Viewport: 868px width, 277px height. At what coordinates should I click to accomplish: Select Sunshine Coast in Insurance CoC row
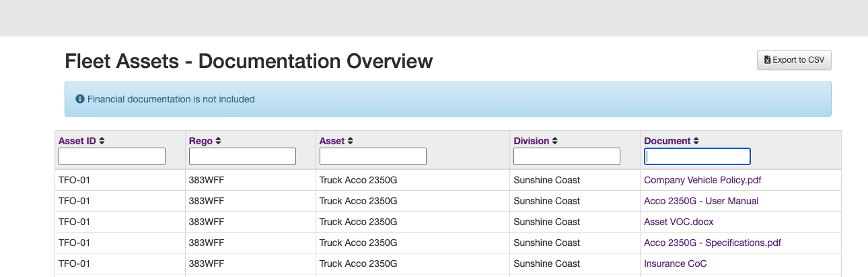click(547, 264)
